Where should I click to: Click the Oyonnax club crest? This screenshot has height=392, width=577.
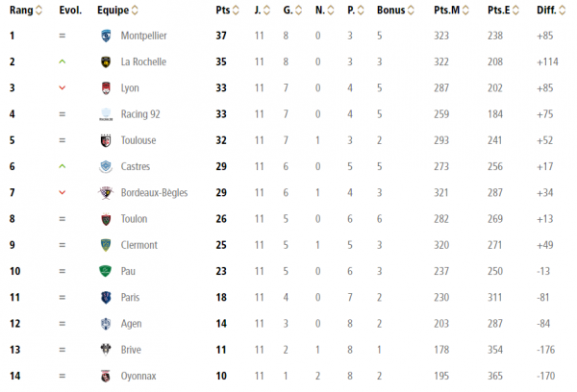point(106,376)
